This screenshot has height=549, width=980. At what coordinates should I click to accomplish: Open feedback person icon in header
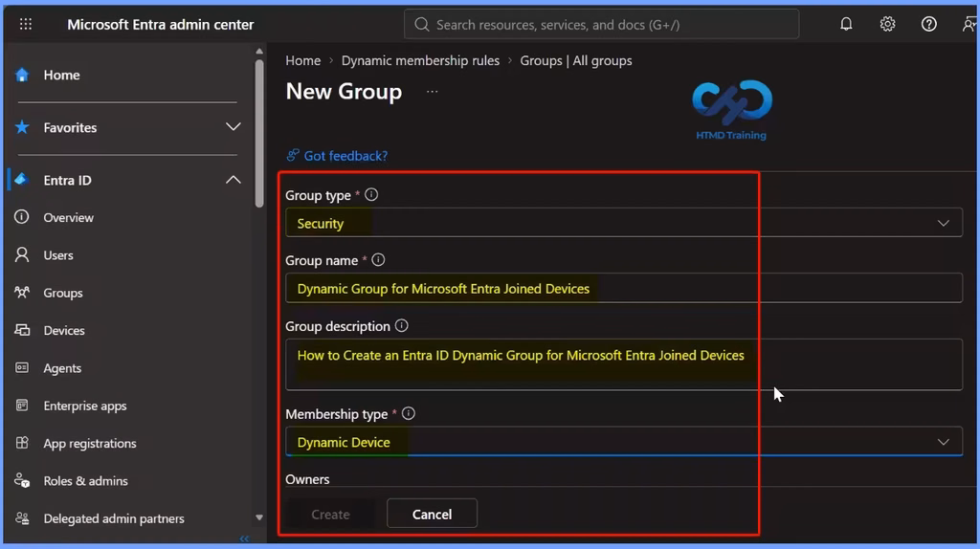pos(970,24)
